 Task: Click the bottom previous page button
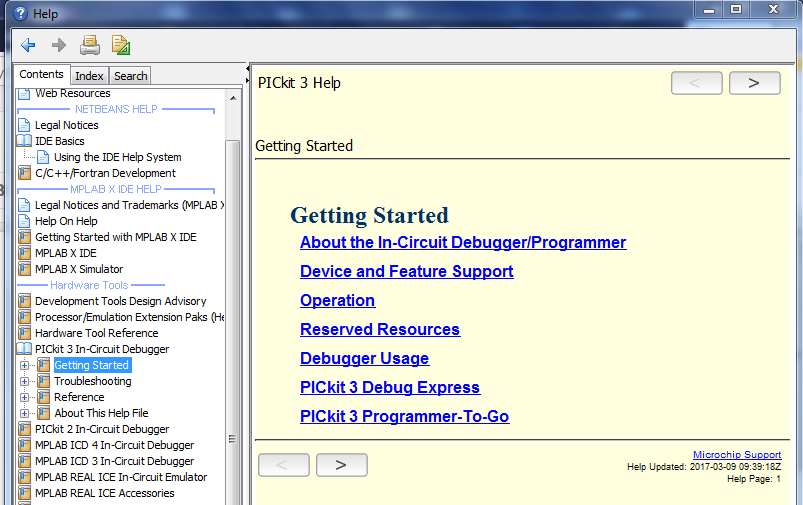coord(284,465)
